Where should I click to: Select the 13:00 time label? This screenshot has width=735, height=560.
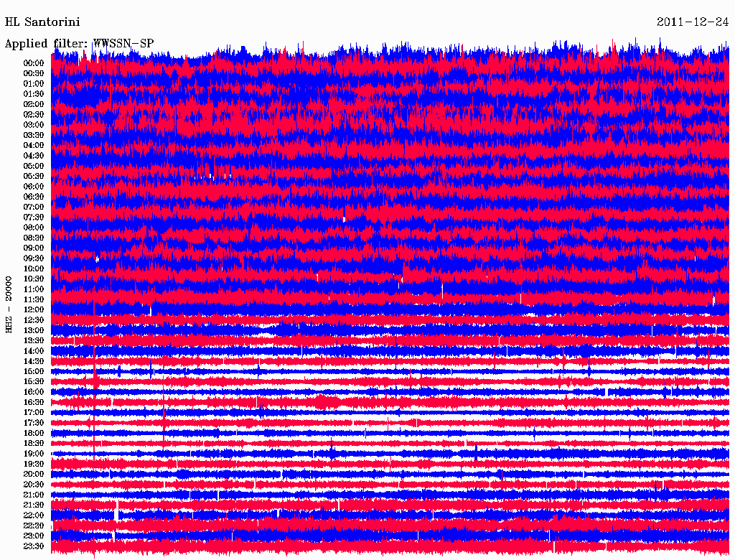pyautogui.click(x=34, y=330)
